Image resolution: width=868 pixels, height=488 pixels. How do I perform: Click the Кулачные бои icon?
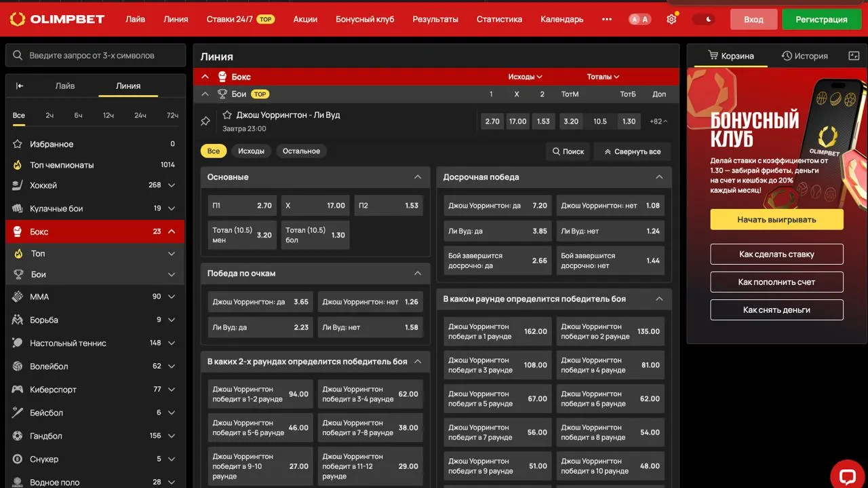tap(18, 208)
